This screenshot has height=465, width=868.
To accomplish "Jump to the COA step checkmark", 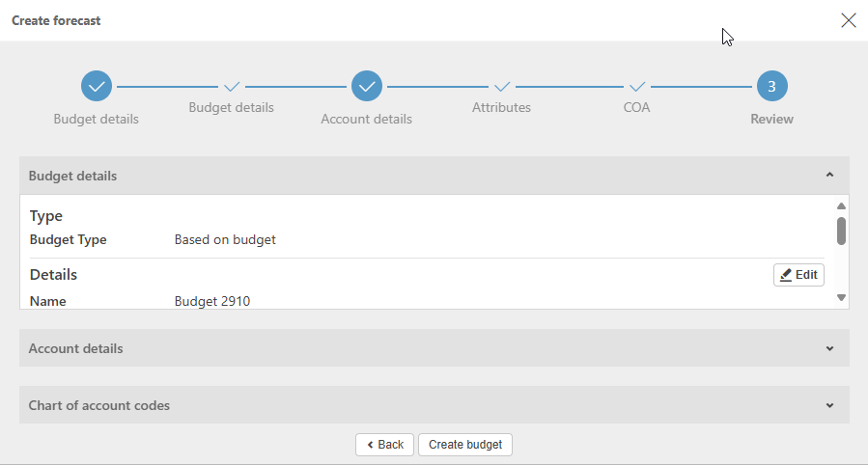I will [637, 87].
